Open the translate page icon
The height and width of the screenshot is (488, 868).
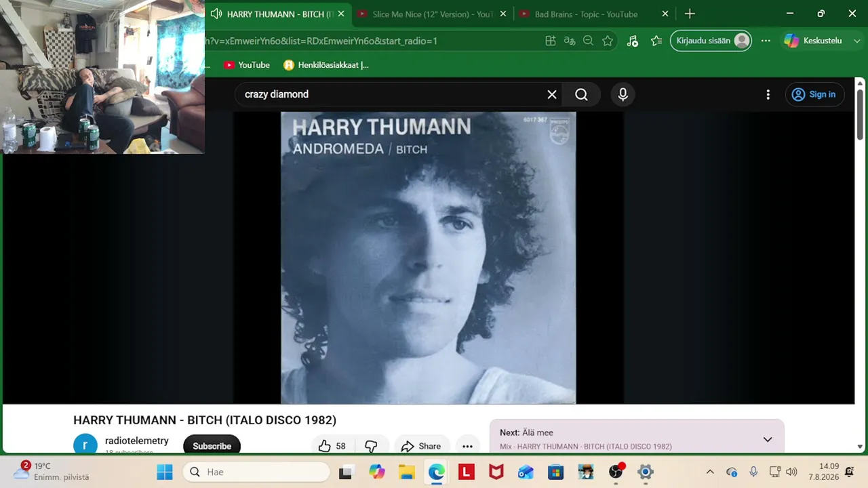click(x=570, y=41)
